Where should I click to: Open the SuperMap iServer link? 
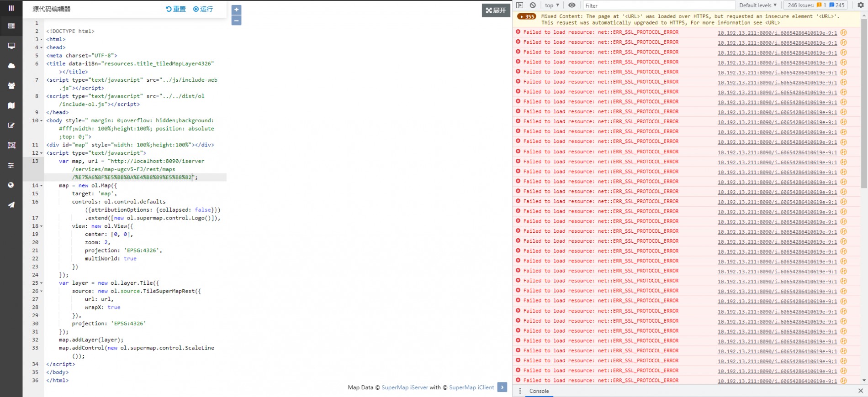(405, 387)
